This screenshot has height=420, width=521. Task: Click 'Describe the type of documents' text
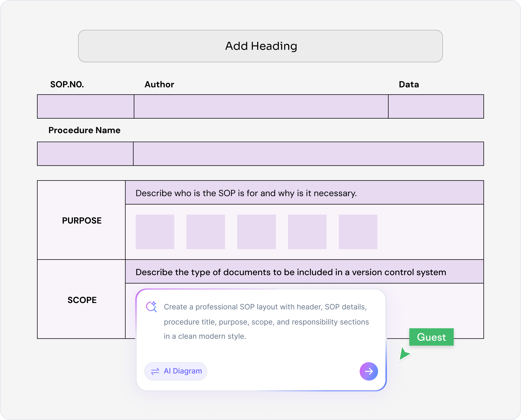click(x=291, y=272)
